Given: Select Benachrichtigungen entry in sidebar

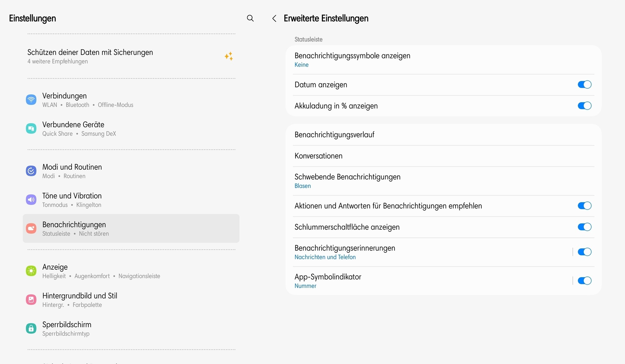Looking at the screenshot, I should click(x=131, y=228).
